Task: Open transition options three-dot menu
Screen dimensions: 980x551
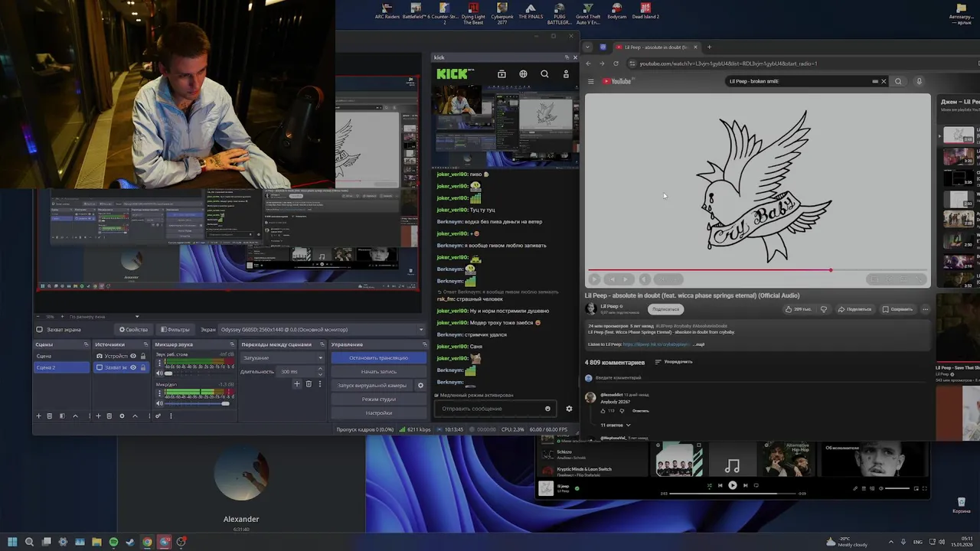Action: coord(321,384)
